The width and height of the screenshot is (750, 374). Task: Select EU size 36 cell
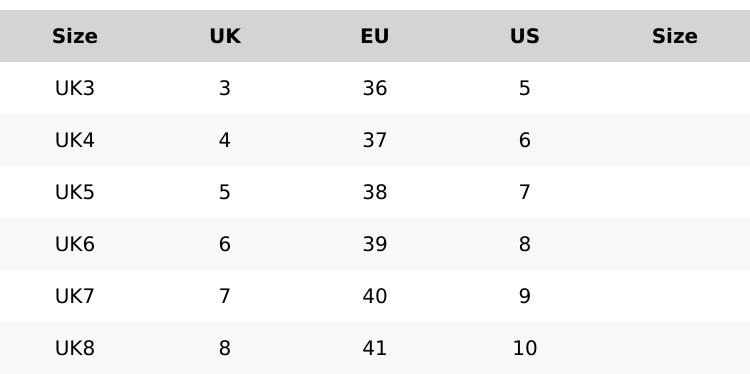coord(375,88)
